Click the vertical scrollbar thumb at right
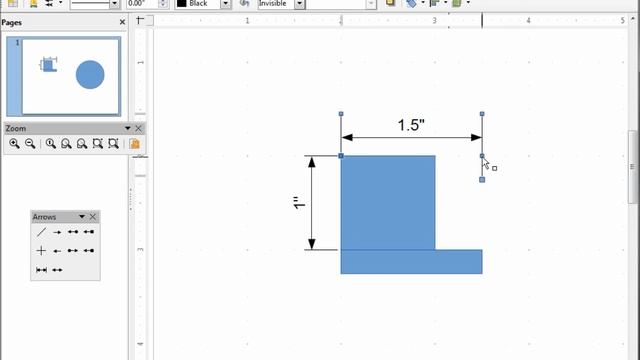 pyautogui.click(x=632, y=167)
